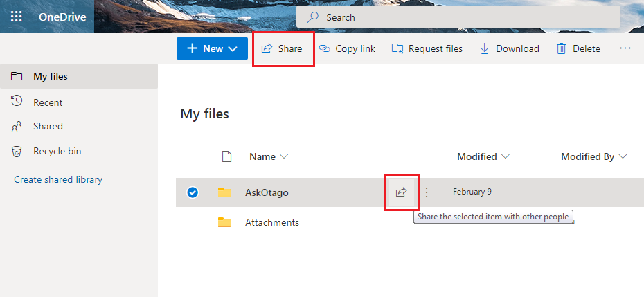Uncheck the AskOtago selection circle
Screen dimensions: 644x297
click(193, 192)
